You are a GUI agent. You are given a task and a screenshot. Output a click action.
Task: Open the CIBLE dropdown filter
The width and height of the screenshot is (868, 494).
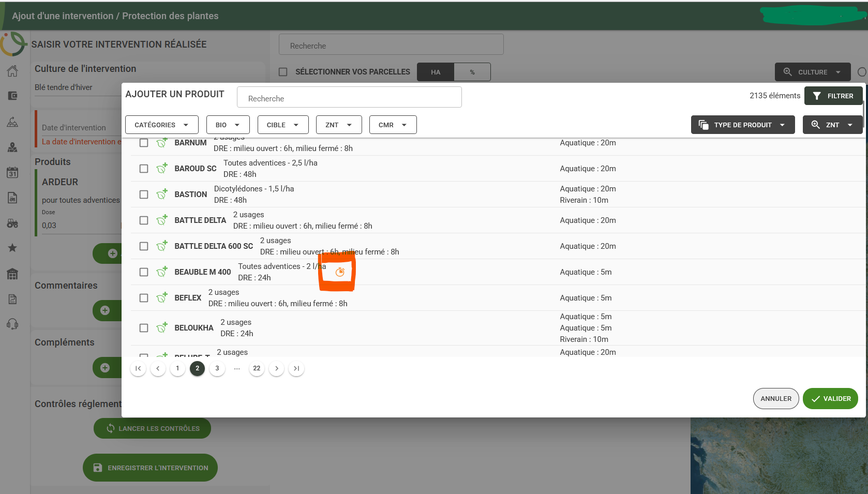[283, 125]
